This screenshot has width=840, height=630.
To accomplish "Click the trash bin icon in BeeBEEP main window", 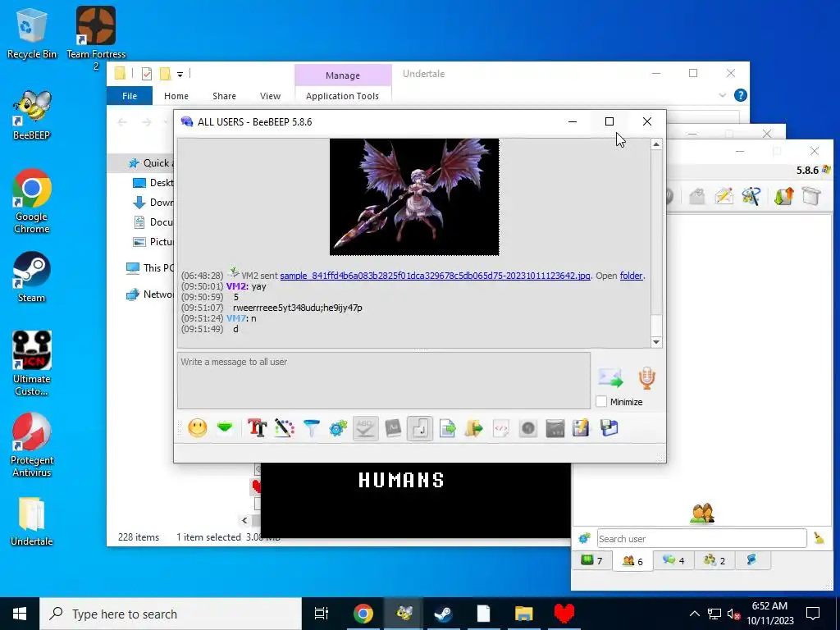I will (x=811, y=196).
